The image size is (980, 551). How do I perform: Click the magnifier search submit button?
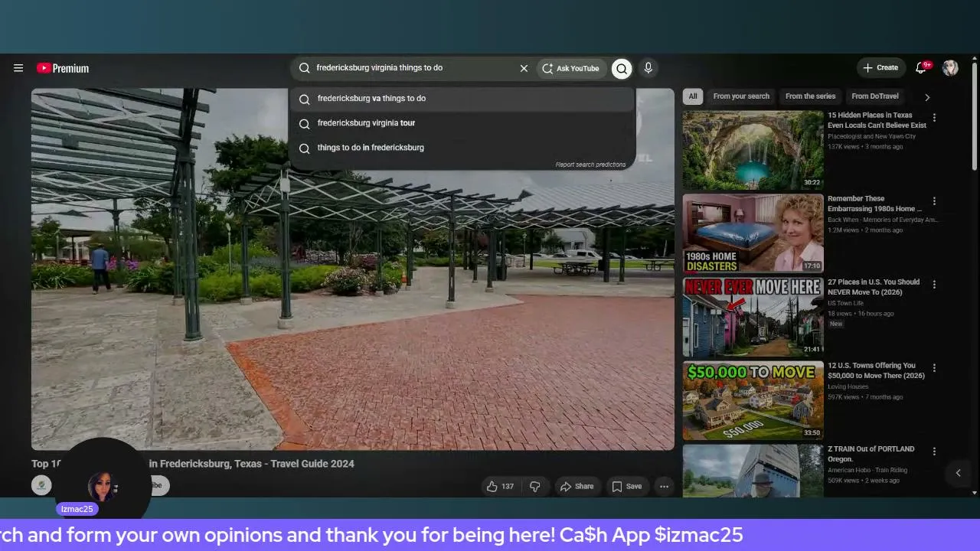point(622,68)
